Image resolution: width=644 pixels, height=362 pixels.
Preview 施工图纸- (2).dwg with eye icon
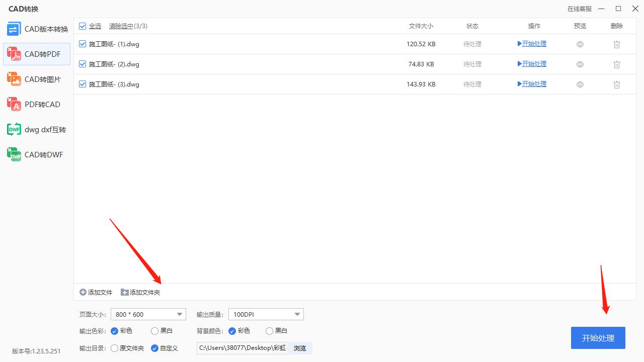[580, 64]
